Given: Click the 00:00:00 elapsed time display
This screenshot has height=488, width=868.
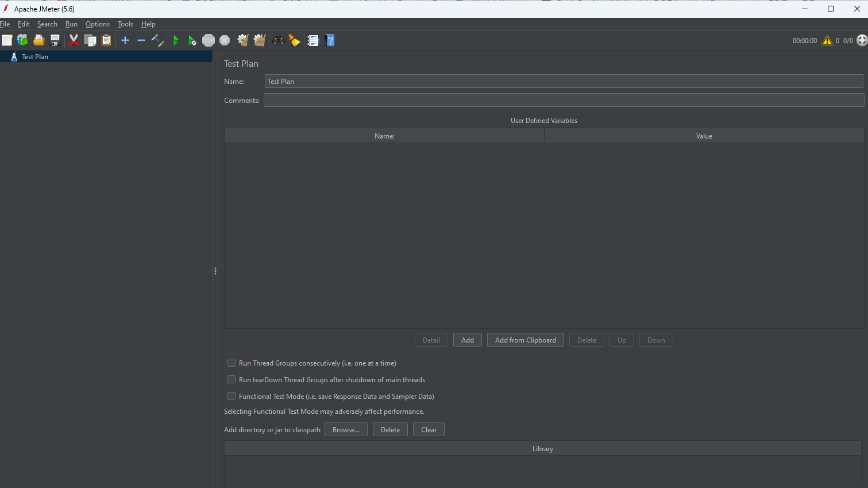Looking at the screenshot, I should [x=804, y=40].
